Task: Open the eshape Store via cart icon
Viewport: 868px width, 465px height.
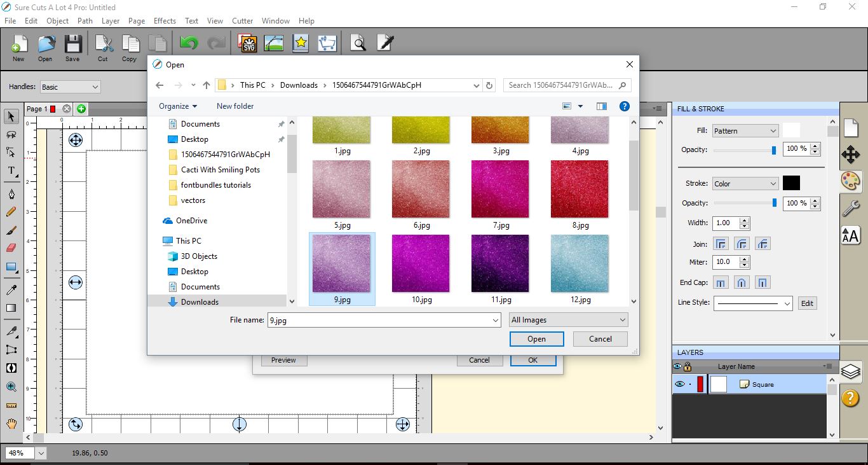Action: 328,43
